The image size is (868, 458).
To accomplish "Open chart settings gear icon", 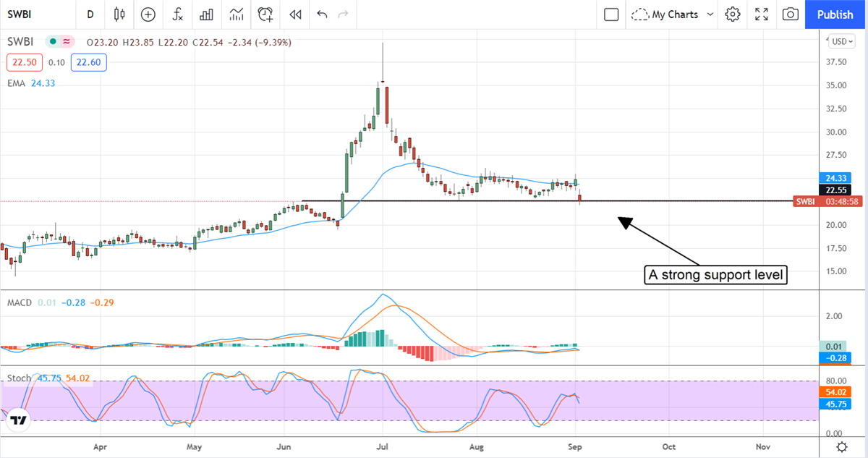I will (x=733, y=14).
